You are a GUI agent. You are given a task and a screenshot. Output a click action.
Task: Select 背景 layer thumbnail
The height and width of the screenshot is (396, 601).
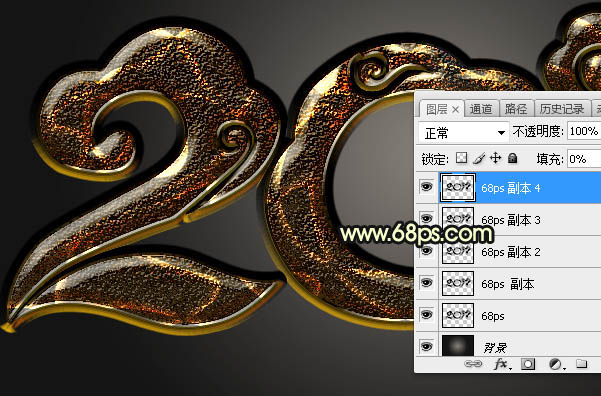[458, 346]
